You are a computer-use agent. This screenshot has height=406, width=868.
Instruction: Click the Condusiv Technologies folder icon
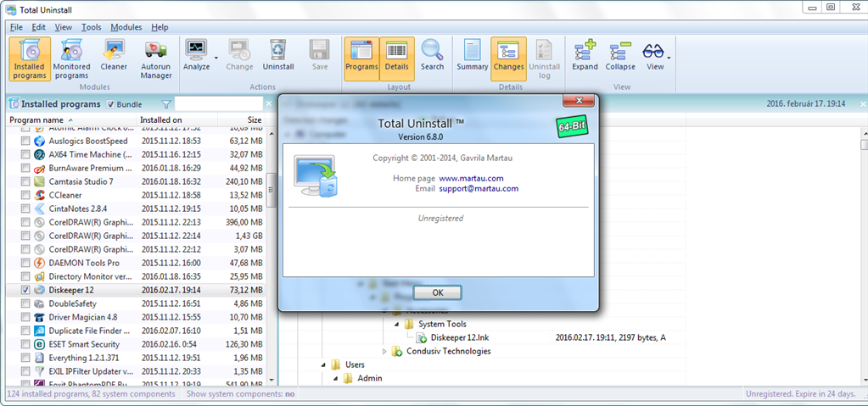coord(397,351)
